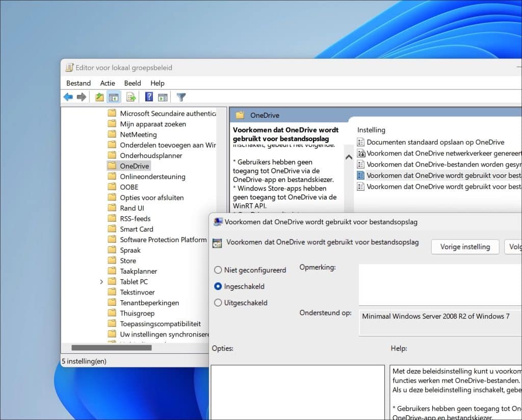Click the policy settings icon in dialog header
The width and height of the screenshot is (522, 420).
click(217, 243)
